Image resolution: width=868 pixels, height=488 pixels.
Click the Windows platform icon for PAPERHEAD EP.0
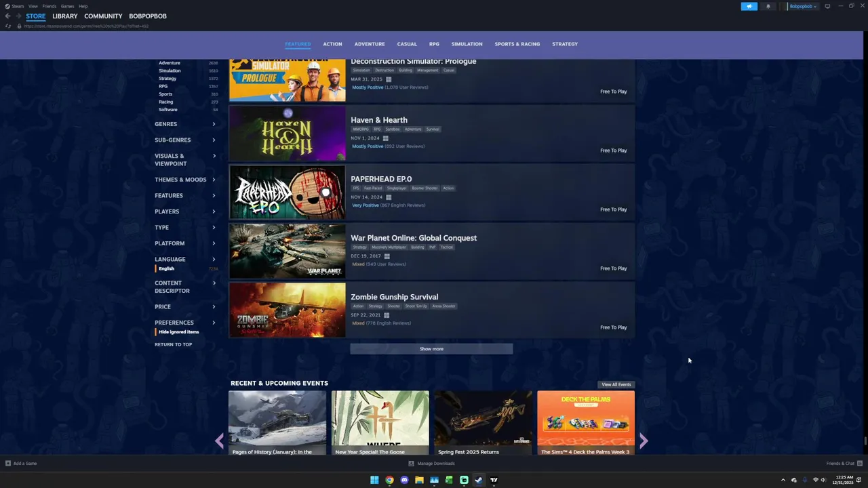pyautogui.click(x=389, y=197)
